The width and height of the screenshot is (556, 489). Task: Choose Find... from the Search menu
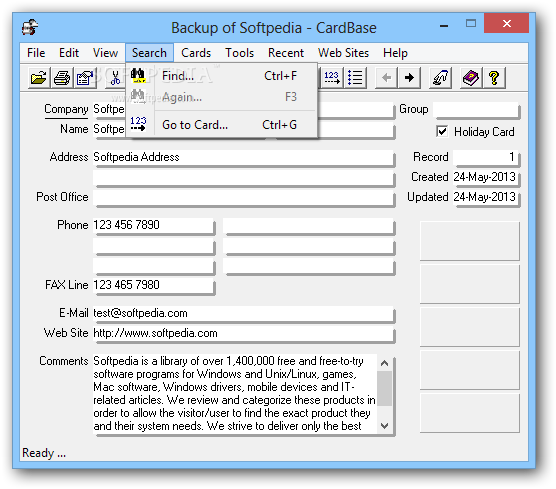(x=221, y=76)
